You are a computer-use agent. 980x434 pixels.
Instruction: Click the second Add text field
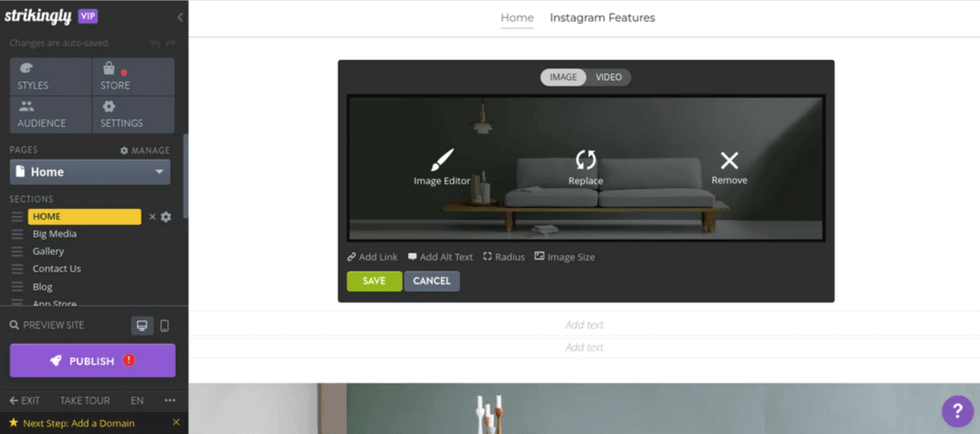(585, 347)
